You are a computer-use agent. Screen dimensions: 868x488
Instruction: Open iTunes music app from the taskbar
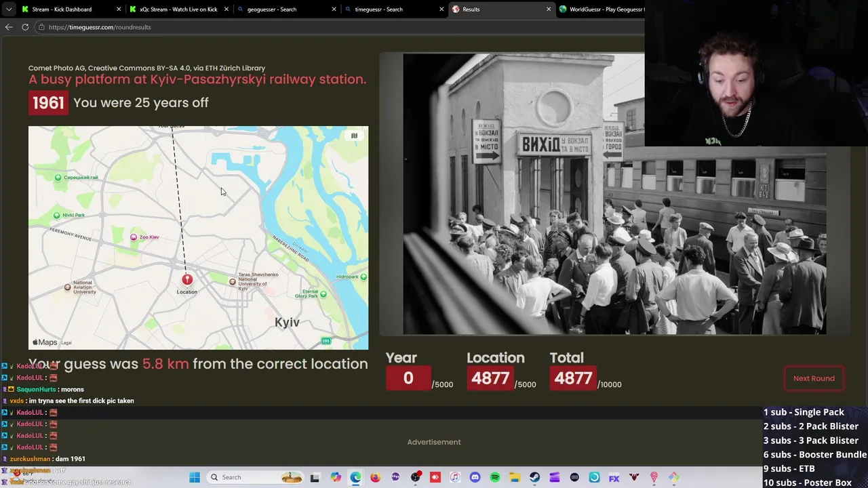tap(455, 477)
